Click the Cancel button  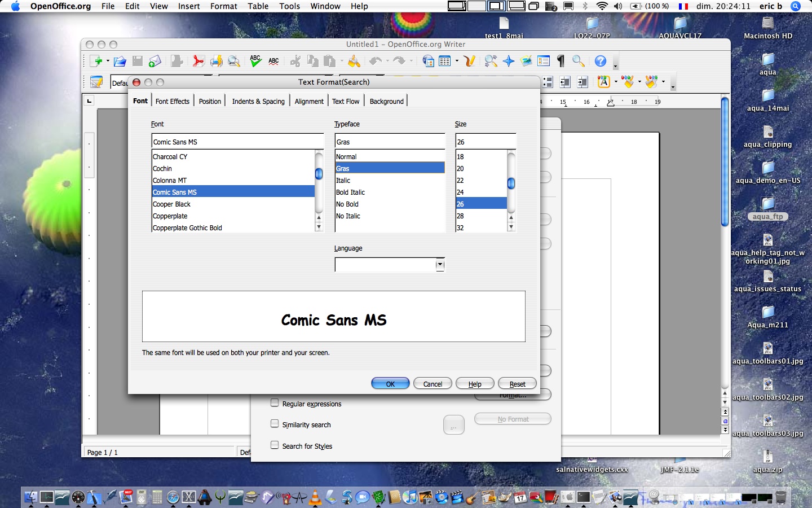click(433, 384)
